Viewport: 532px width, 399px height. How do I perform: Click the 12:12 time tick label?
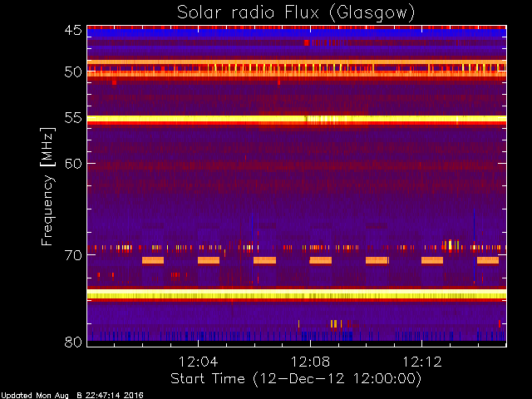tap(422, 362)
